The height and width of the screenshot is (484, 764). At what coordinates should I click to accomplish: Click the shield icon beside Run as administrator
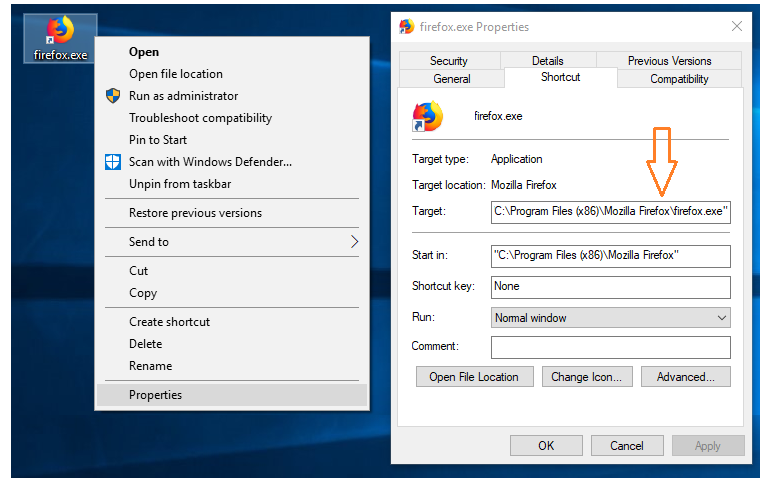click(x=113, y=96)
